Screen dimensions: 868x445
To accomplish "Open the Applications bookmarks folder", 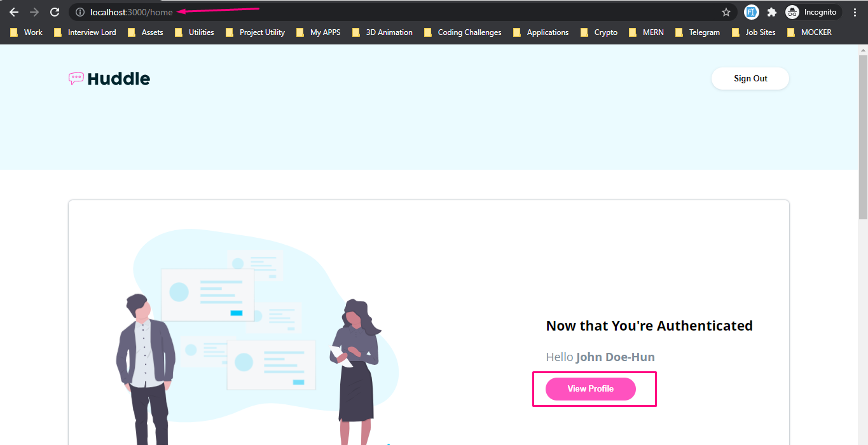I will coord(541,32).
